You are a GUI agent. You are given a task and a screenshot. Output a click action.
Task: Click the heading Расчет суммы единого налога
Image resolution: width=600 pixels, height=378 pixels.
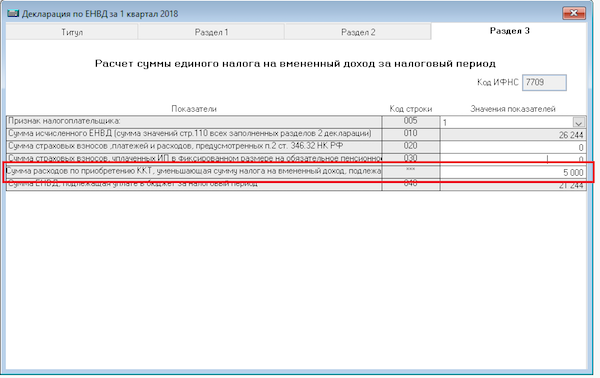[x=295, y=64]
